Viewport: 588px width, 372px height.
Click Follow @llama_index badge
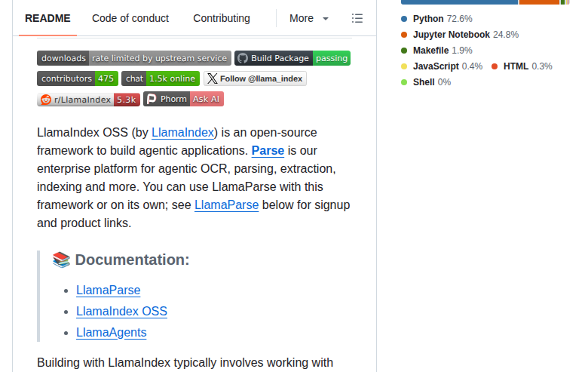255,78
